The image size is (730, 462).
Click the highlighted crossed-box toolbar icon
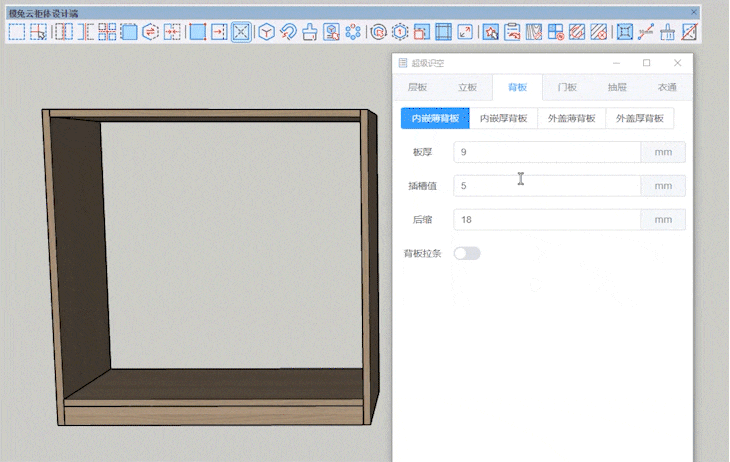pyautogui.click(x=241, y=32)
